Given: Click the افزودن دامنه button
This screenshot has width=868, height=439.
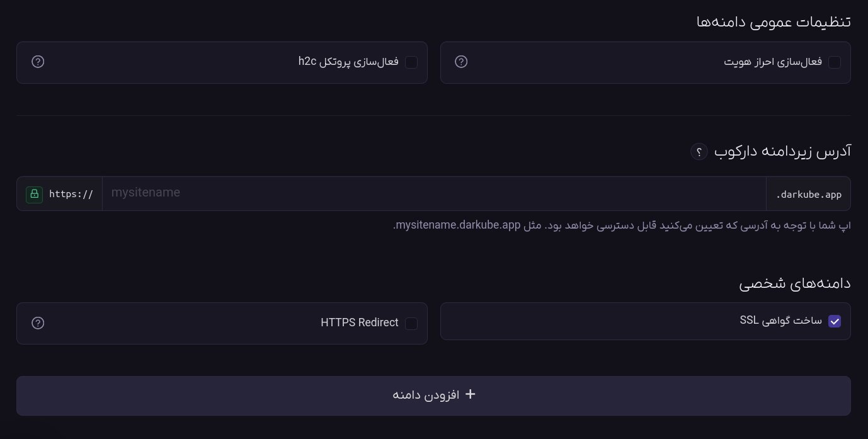Looking at the screenshot, I should (x=433, y=396).
